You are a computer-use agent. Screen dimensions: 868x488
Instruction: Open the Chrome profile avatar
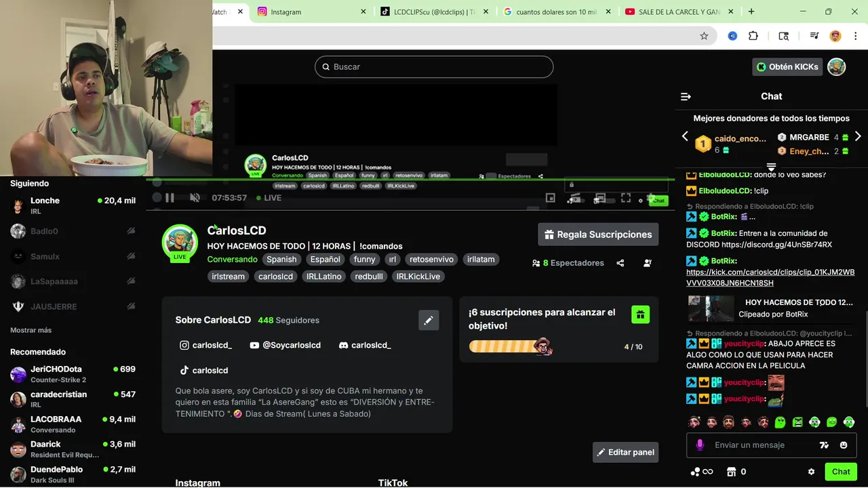835,36
